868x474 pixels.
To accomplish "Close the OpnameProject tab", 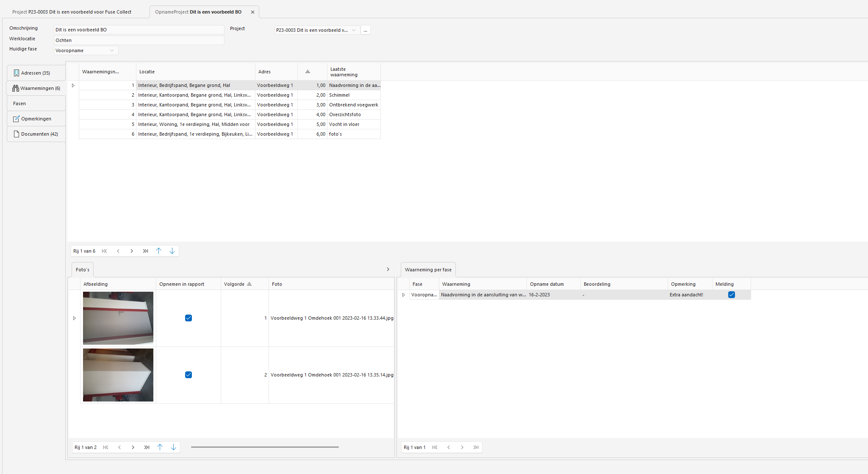I will [253, 12].
